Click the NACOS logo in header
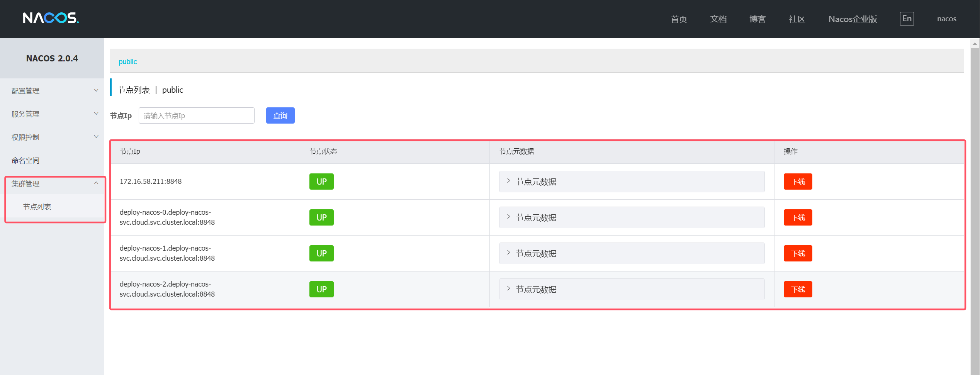 [51, 18]
